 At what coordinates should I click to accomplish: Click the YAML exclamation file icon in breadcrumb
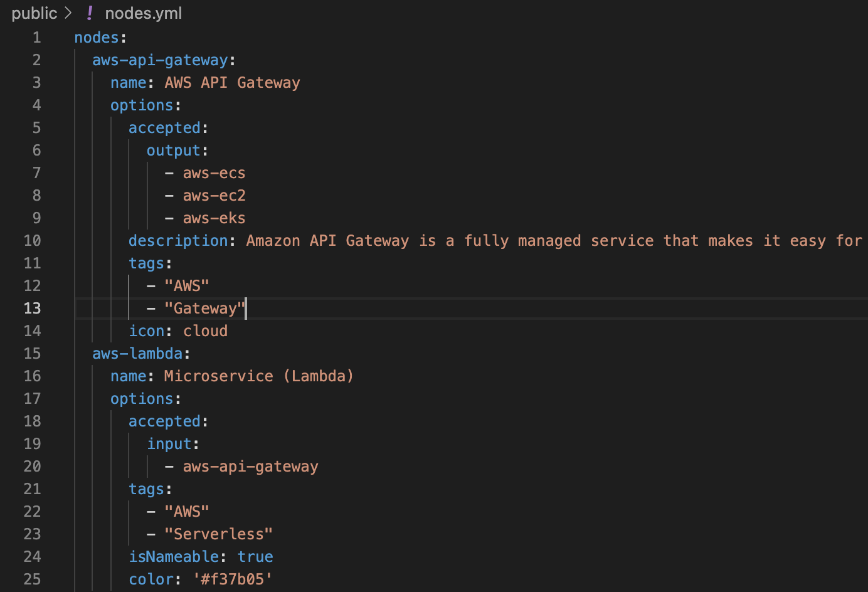[x=90, y=13]
